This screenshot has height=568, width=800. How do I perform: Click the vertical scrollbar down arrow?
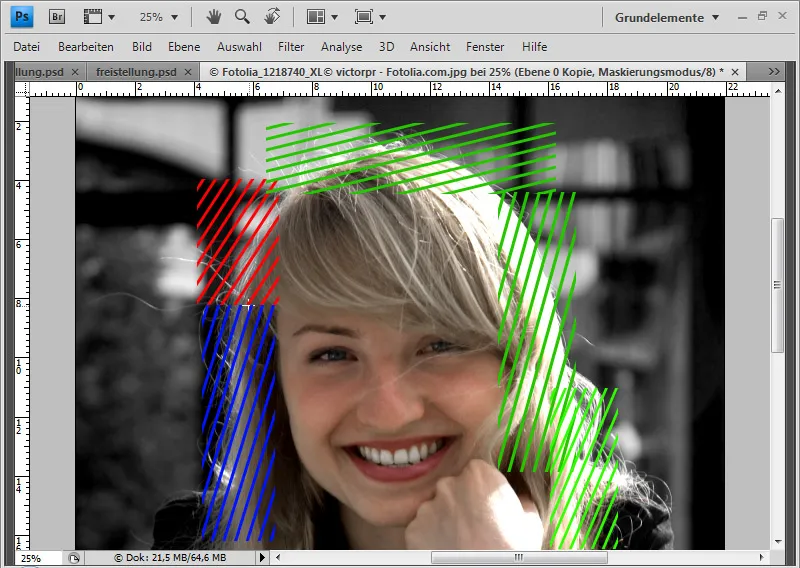778,541
